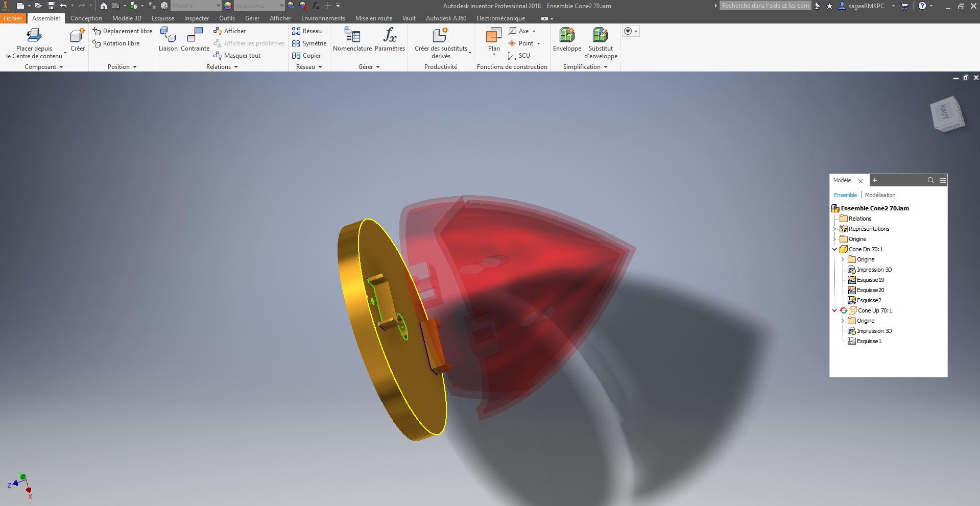Select the Symétrie mirror tool
This screenshot has height=506, width=980.
309,43
